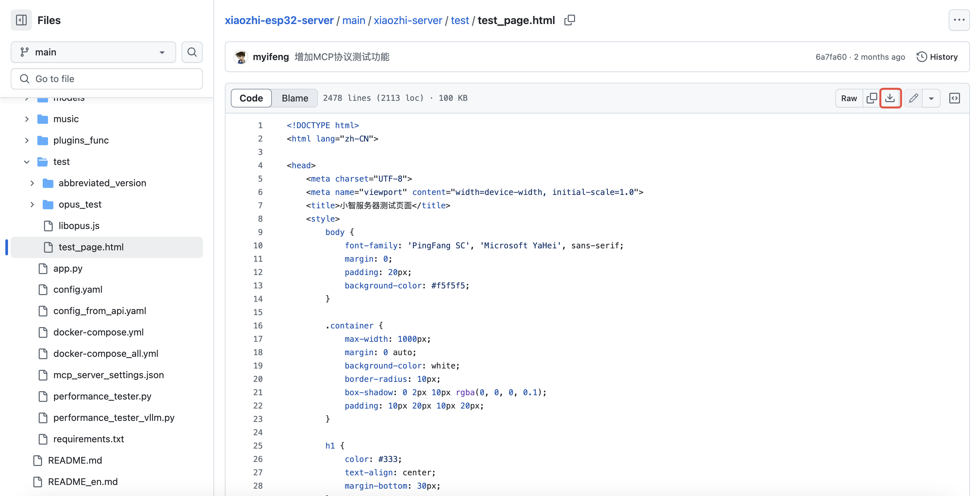Viewport: 980px width, 496px height.
Task: Copy file path icon next to test_page.html
Action: coord(569,20)
